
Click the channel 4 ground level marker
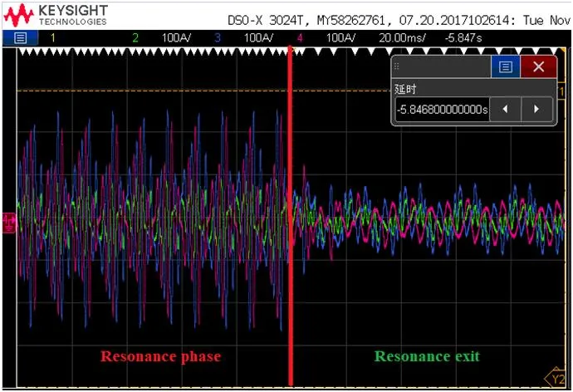[8, 221]
